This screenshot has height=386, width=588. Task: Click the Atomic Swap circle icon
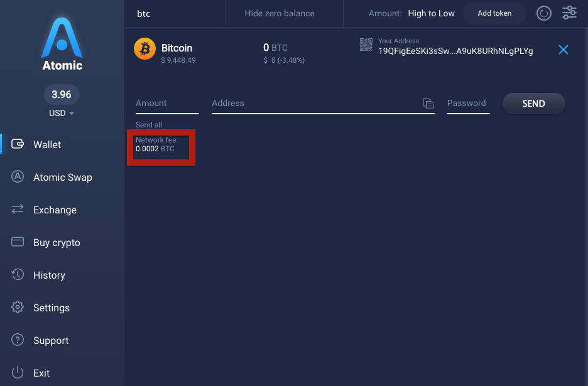coord(18,176)
